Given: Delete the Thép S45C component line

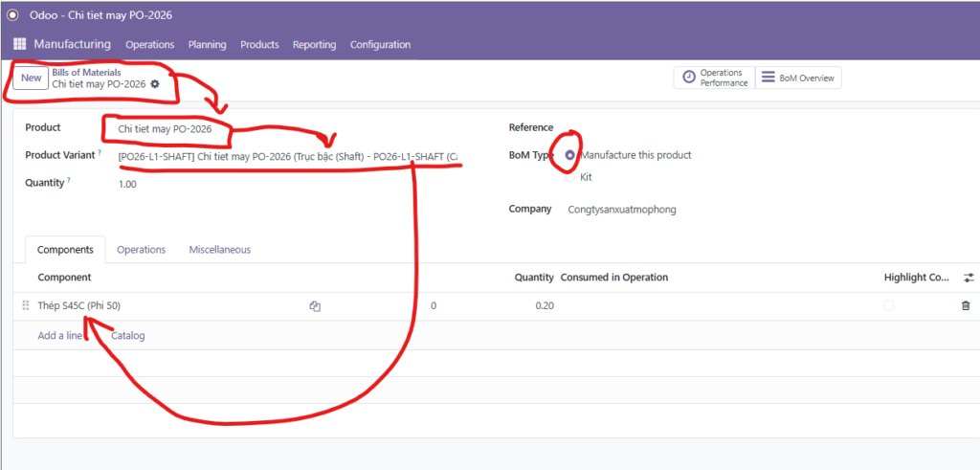Looking at the screenshot, I should (965, 305).
